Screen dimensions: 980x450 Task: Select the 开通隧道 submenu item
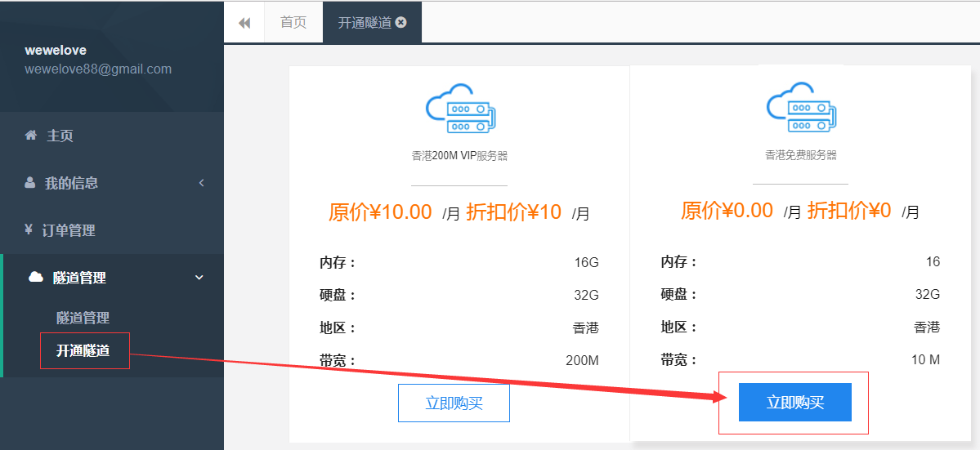tap(83, 351)
